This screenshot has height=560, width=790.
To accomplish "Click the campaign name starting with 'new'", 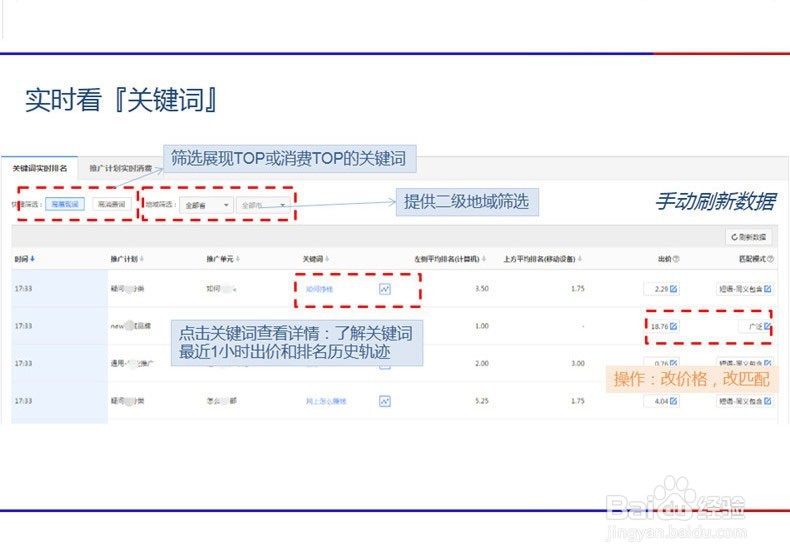I will pos(130,326).
